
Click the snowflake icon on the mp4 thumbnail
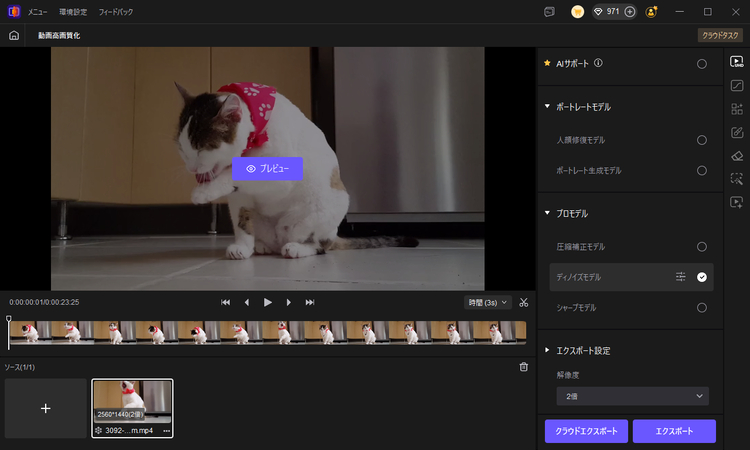[x=98, y=430]
